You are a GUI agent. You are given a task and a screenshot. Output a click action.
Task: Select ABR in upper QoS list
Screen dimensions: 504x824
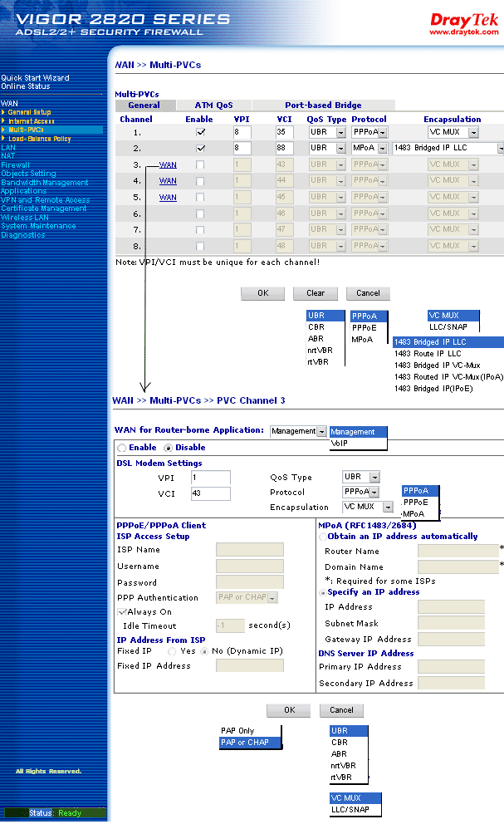tap(325, 338)
